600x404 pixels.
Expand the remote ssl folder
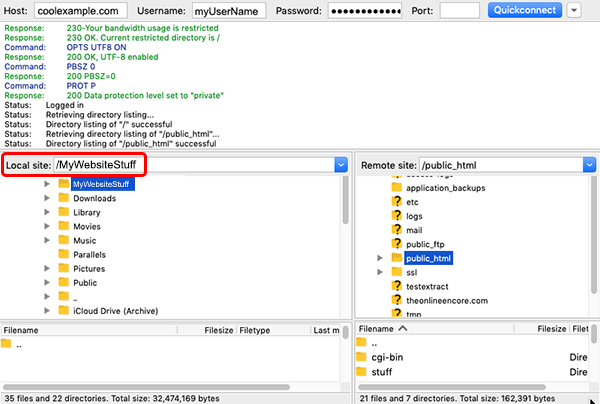pyautogui.click(x=380, y=272)
